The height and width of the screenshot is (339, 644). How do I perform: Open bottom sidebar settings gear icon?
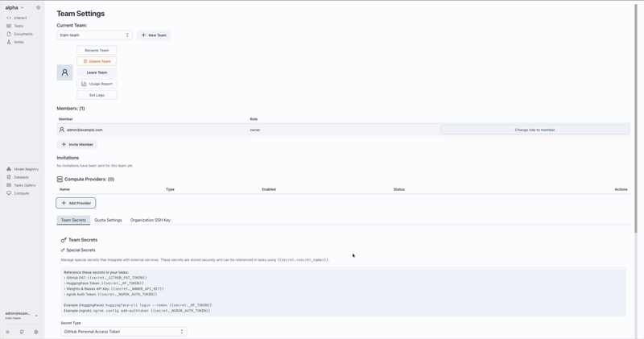35,332
